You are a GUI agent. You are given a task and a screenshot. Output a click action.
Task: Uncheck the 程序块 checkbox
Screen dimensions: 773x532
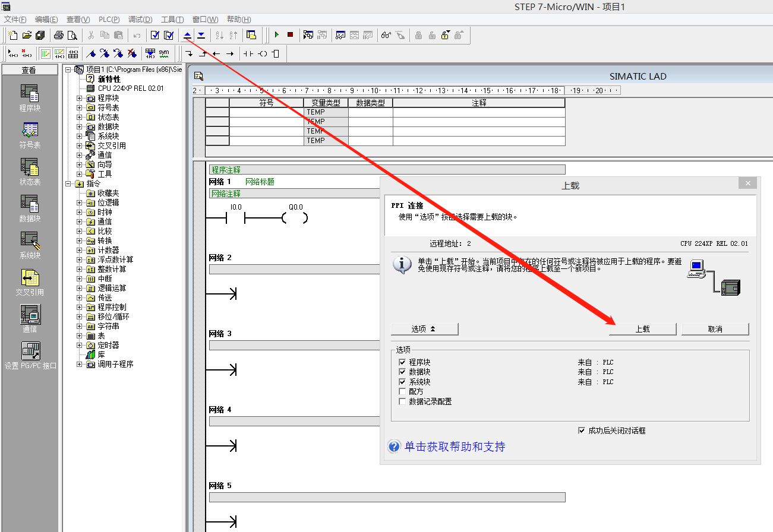pyautogui.click(x=402, y=362)
